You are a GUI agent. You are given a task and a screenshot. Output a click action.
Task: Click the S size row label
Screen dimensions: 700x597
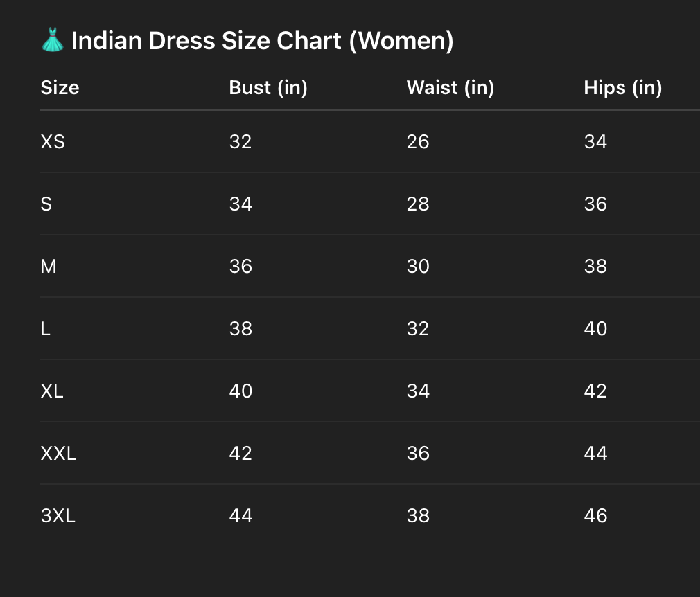coord(46,204)
